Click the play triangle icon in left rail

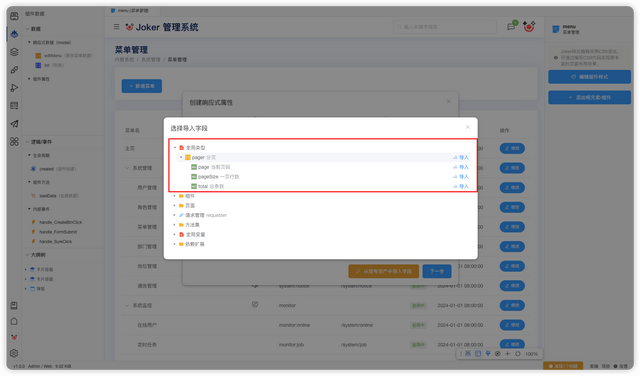(x=14, y=88)
